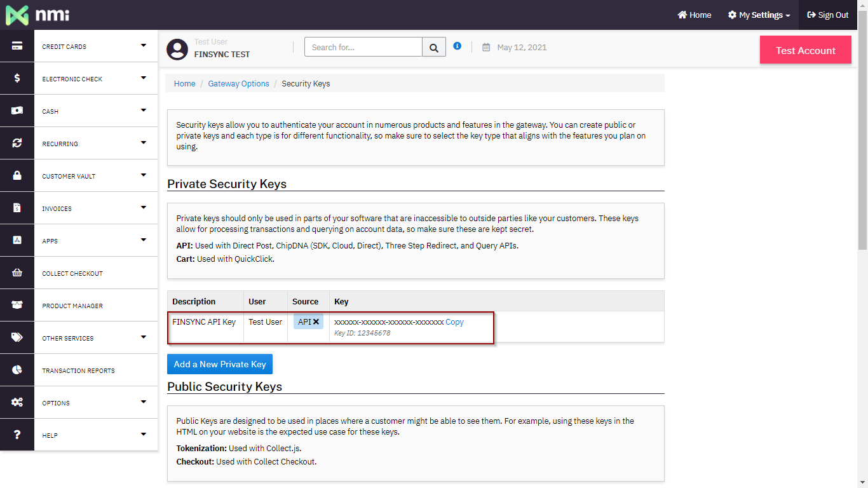Image resolution: width=868 pixels, height=488 pixels.
Task: Open the Transaction Reports pie chart icon
Action: pyautogui.click(x=17, y=370)
